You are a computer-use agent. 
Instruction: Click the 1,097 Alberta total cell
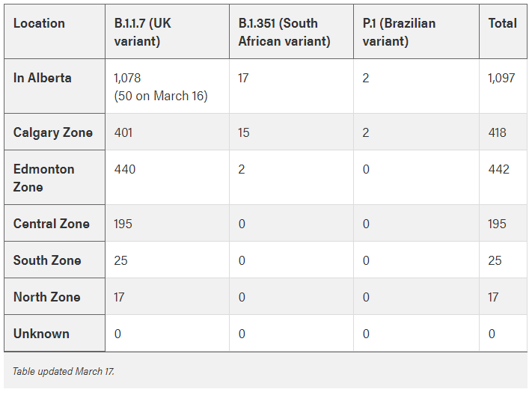pyautogui.click(x=501, y=78)
